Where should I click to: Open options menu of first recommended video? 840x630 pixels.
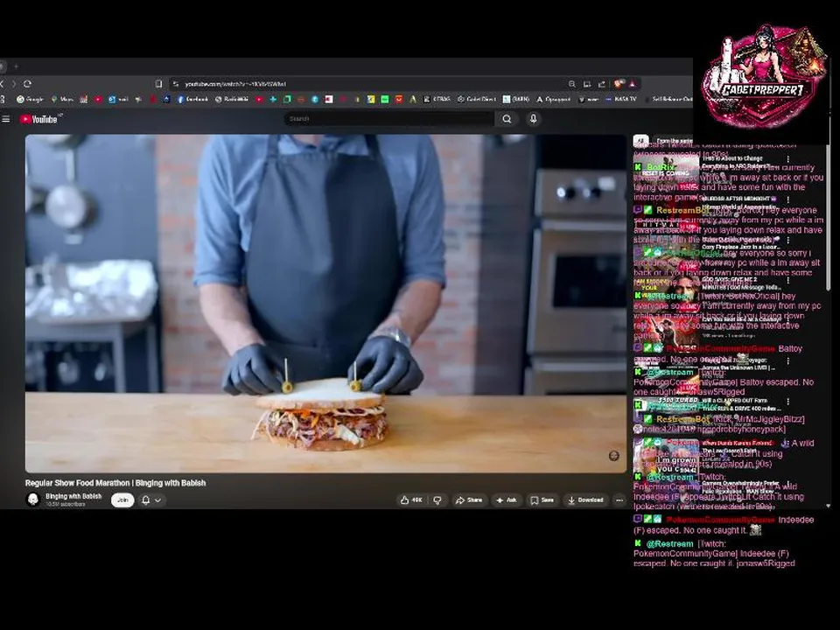coord(788,159)
